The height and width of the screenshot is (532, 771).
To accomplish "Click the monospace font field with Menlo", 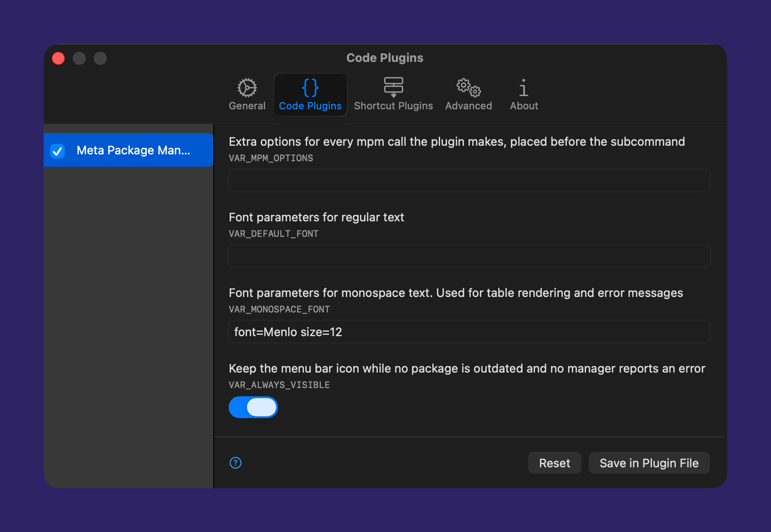I will pos(469,332).
